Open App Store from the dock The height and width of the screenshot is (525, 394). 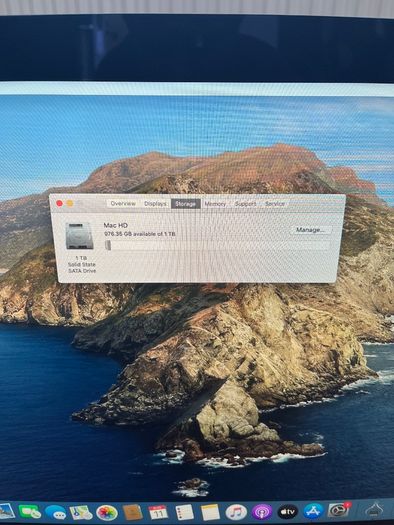coord(313,511)
